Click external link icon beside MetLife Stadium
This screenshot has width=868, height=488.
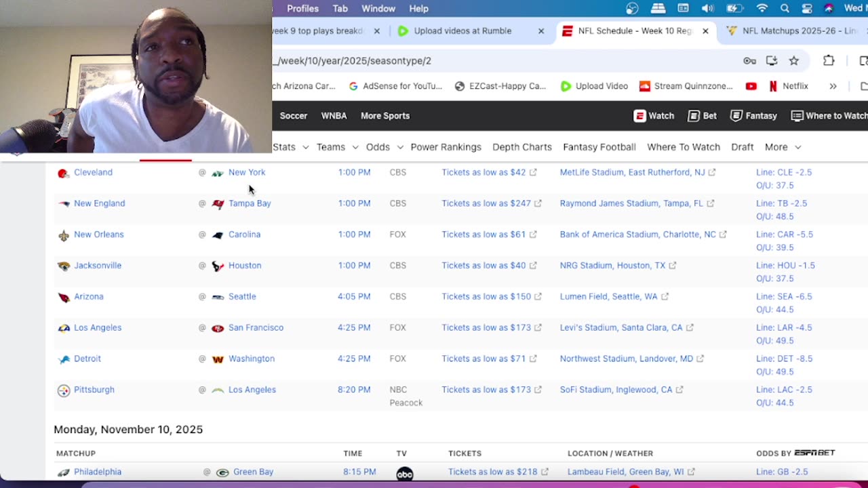point(712,173)
